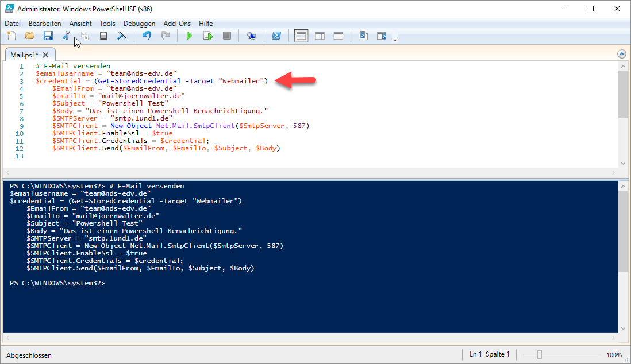
Task: Close the Mail.ps1 tab
Action: coord(46,55)
